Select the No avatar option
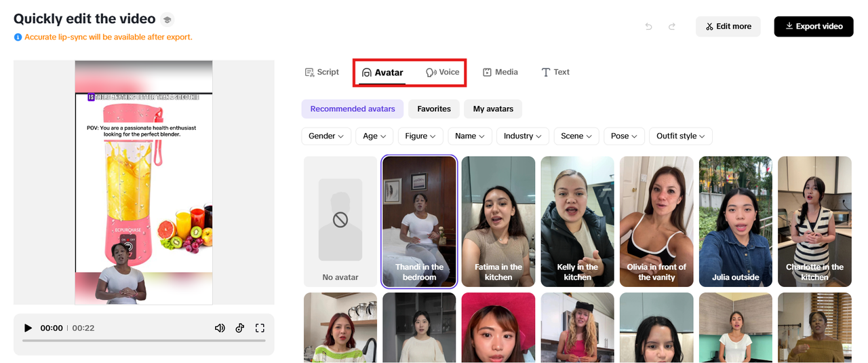The width and height of the screenshot is (868, 363). coord(340,222)
